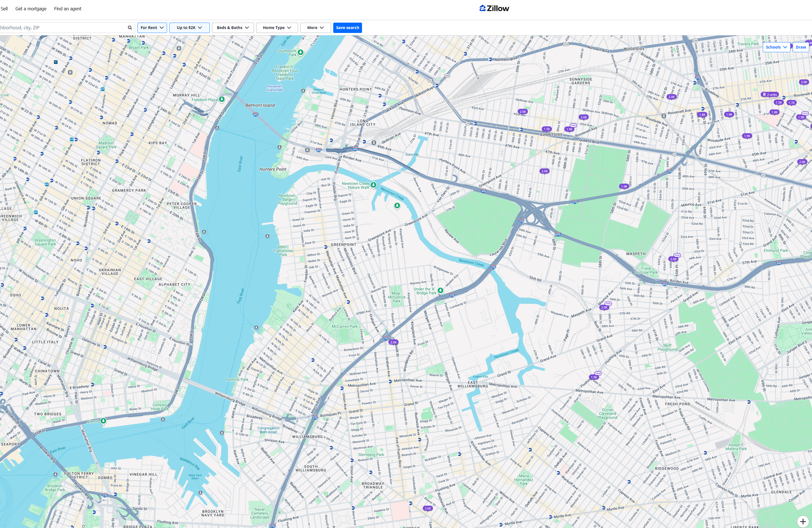Open the '2 units' listing marker
Screen dimensions: 812x528
769,94
